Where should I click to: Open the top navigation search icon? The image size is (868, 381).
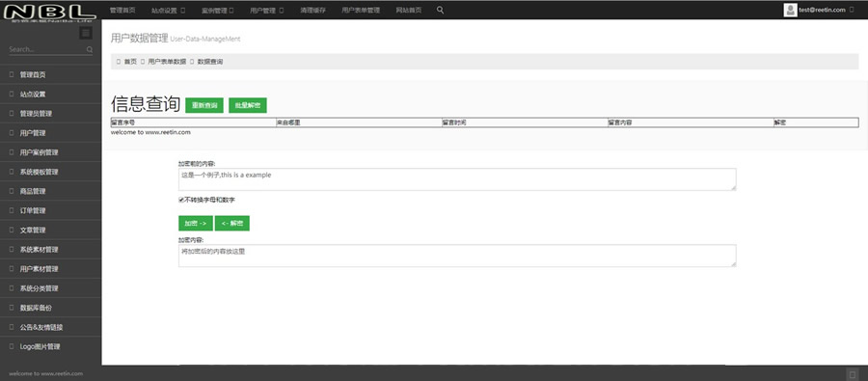440,10
